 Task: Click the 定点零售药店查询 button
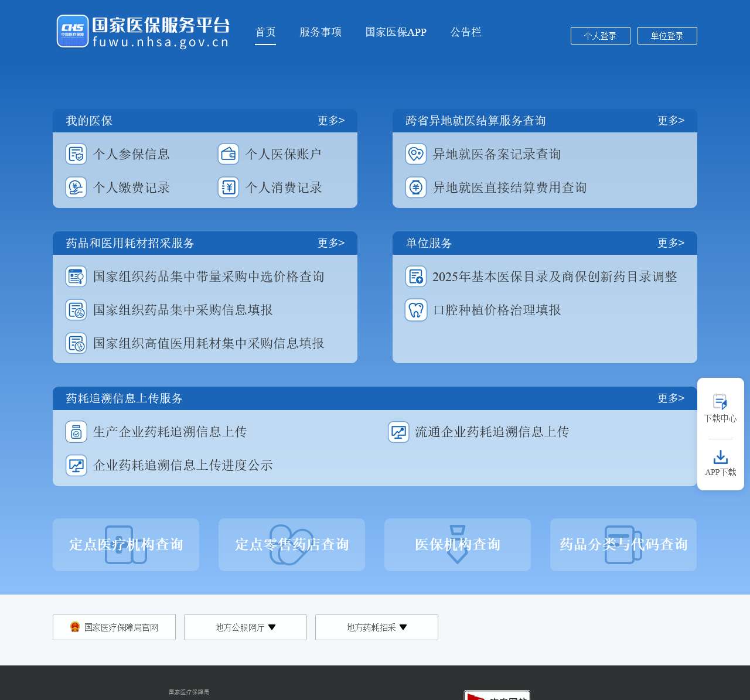291,544
